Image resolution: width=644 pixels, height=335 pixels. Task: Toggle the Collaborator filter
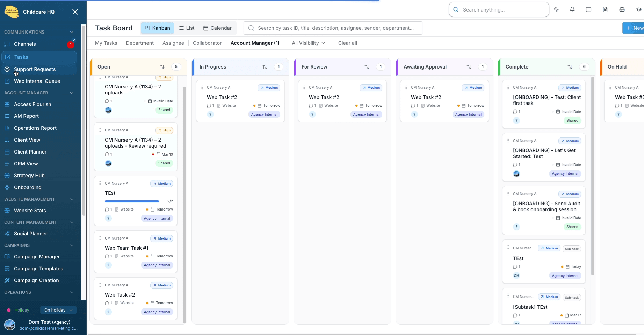click(207, 43)
